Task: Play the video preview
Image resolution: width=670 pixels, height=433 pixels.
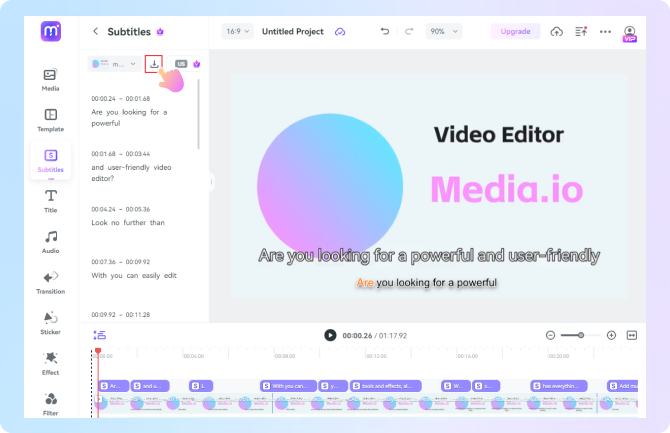Action: [x=330, y=335]
